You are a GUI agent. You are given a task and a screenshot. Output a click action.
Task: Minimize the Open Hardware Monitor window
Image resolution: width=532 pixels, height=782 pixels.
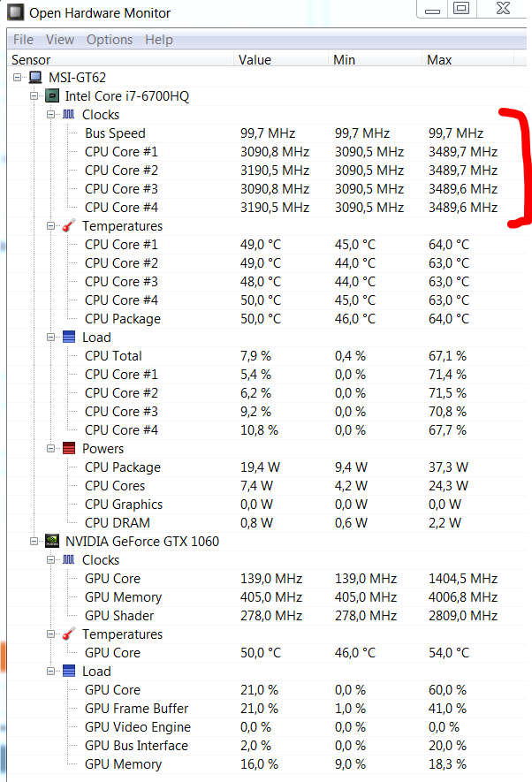coord(432,9)
